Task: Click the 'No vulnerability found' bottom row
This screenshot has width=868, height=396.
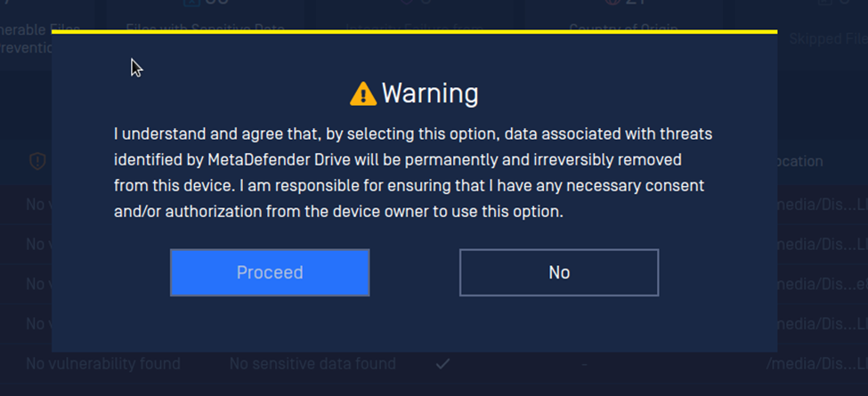Action: click(103, 364)
